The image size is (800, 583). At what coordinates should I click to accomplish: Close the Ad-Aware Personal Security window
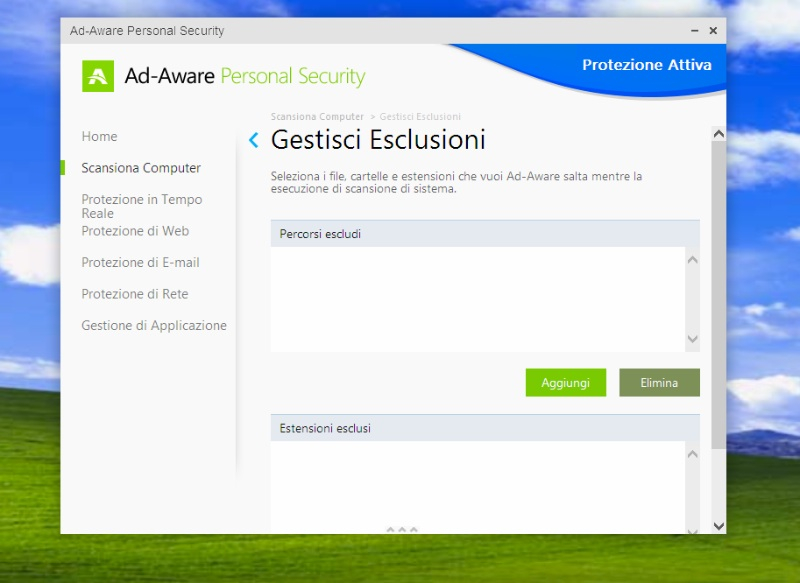pyautogui.click(x=713, y=31)
